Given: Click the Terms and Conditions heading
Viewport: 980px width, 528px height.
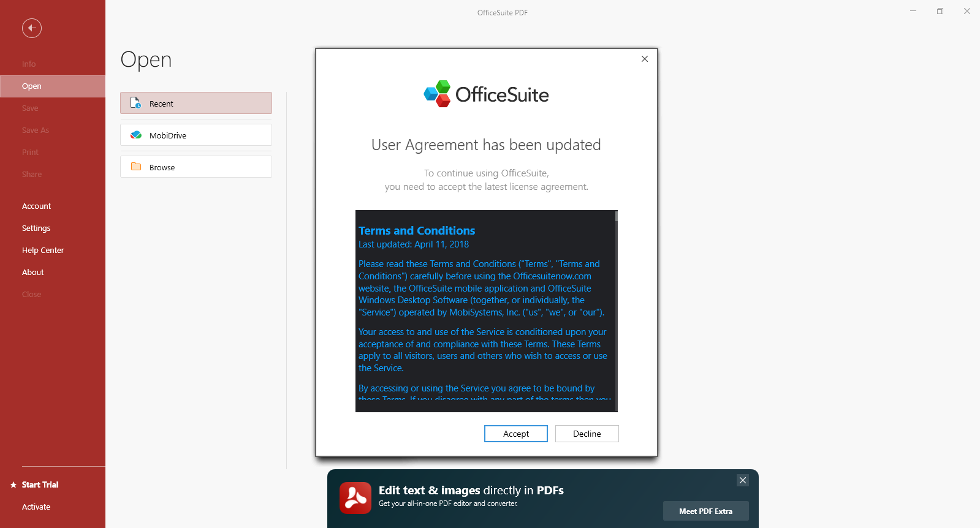Looking at the screenshot, I should coord(417,231).
